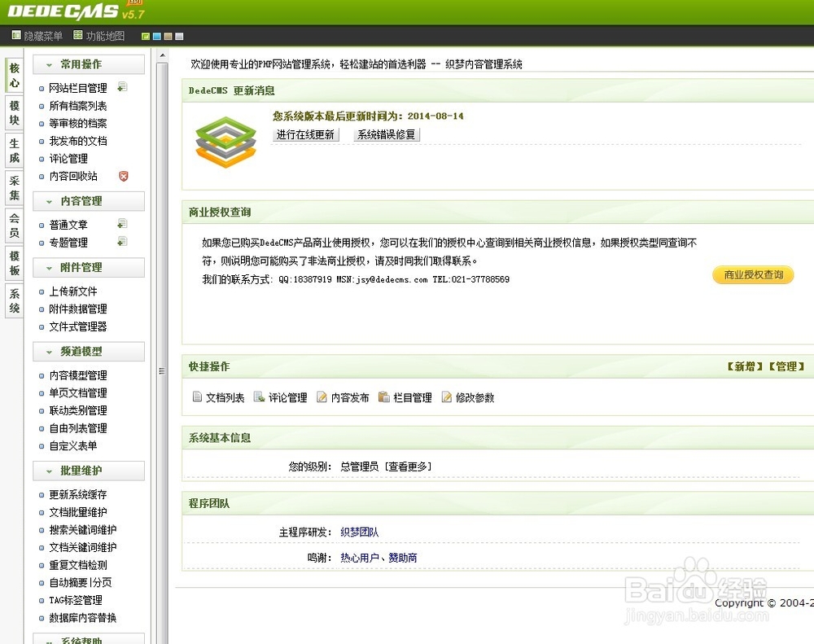Click the 【管理】 shortcut link
Viewport: 814px width, 644px height.
(786, 366)
